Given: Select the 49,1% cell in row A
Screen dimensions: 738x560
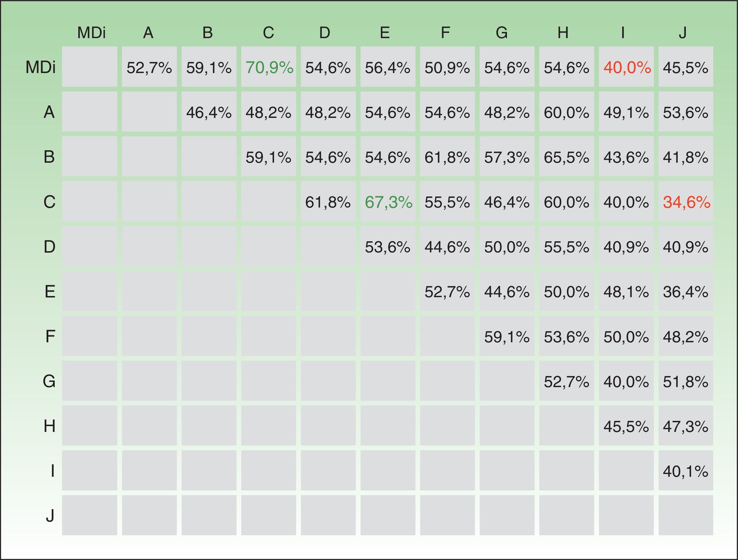Looking at the screenshot, I should click(x=626, y=112).
